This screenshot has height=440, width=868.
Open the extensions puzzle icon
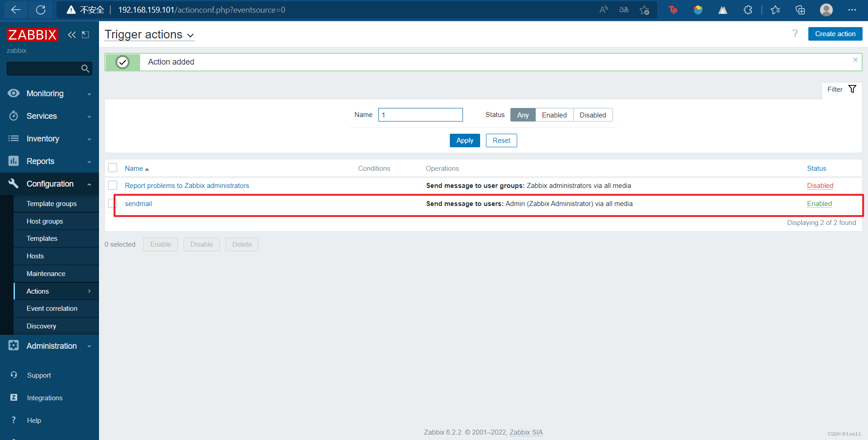[748, 9]
